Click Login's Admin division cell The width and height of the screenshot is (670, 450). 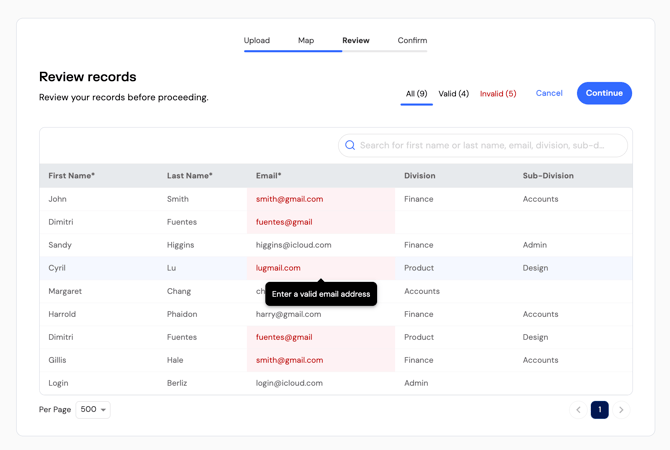click(x=416, y=383)
